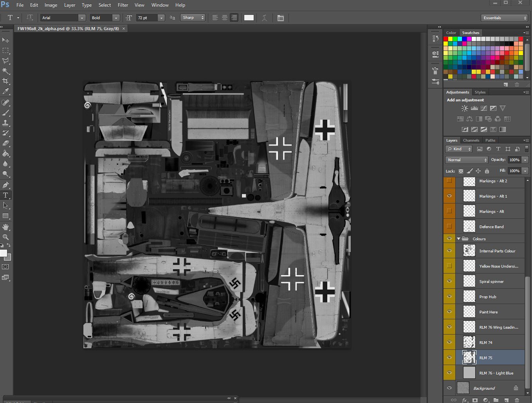Screen dimensions: 532x403
Task: Show the Markings - Alt 2 layer
Action: coord(449,181)
